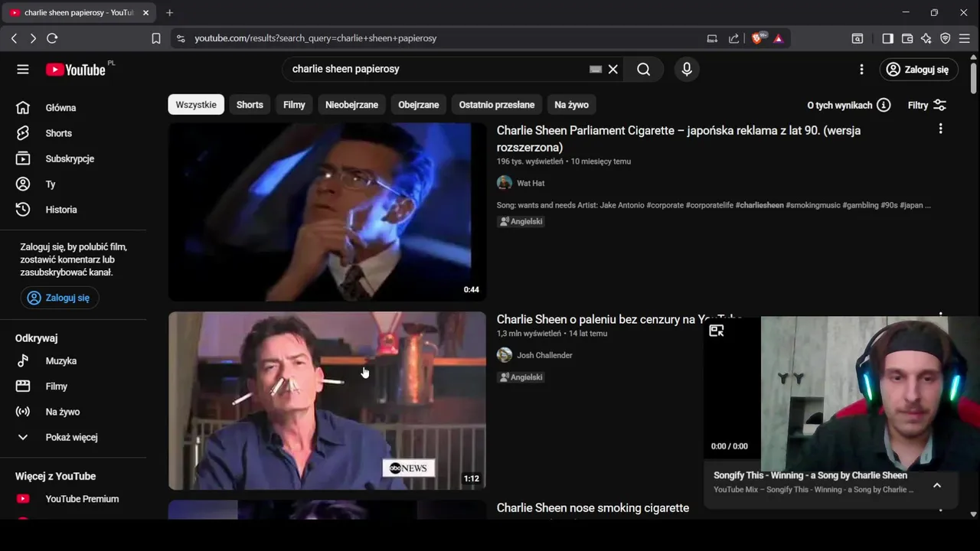Bookmark this page in address bar
This screenshot has width=980, height=551.
pos(156,38)
